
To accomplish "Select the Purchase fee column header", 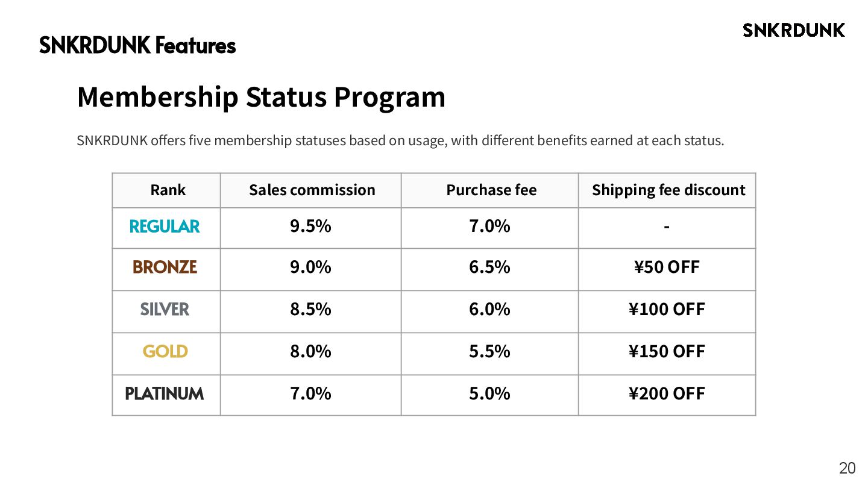I will [491, 190].
